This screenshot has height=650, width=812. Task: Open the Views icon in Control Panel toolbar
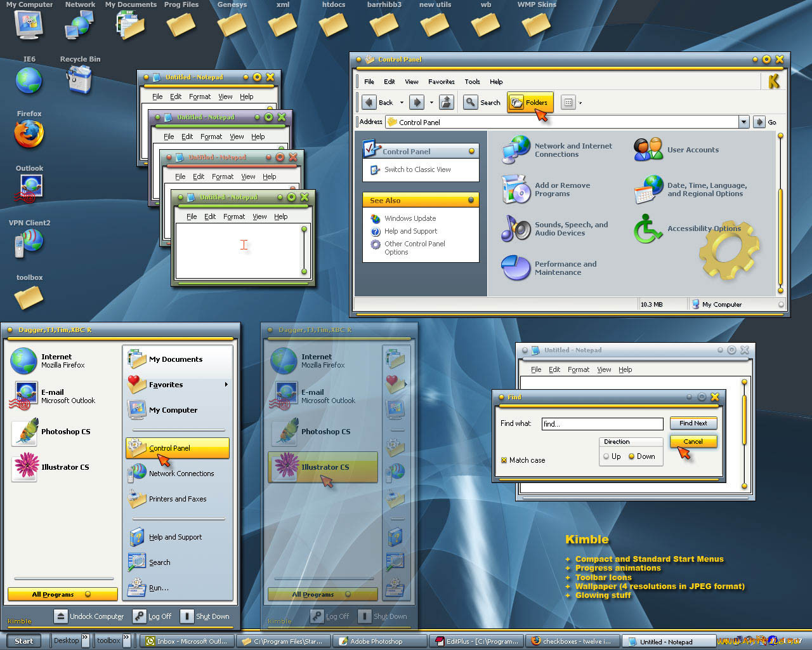568,102
